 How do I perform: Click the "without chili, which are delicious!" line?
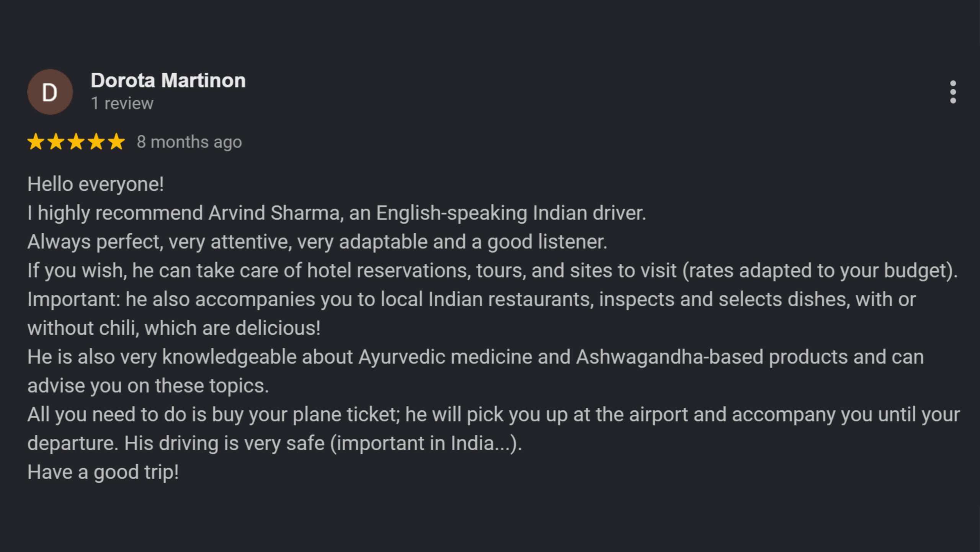[174, 328]
